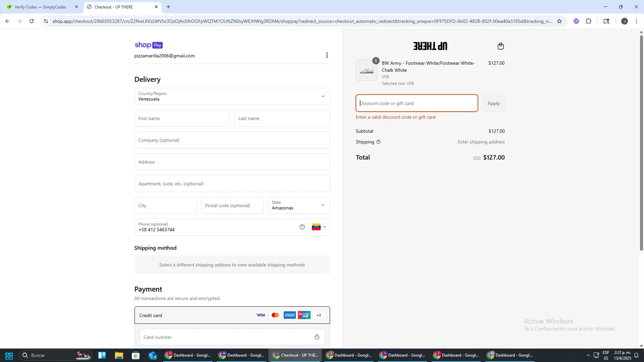Screen dimensions: 644x362
Task: Open a new browser tab
Action: point(168,7)
